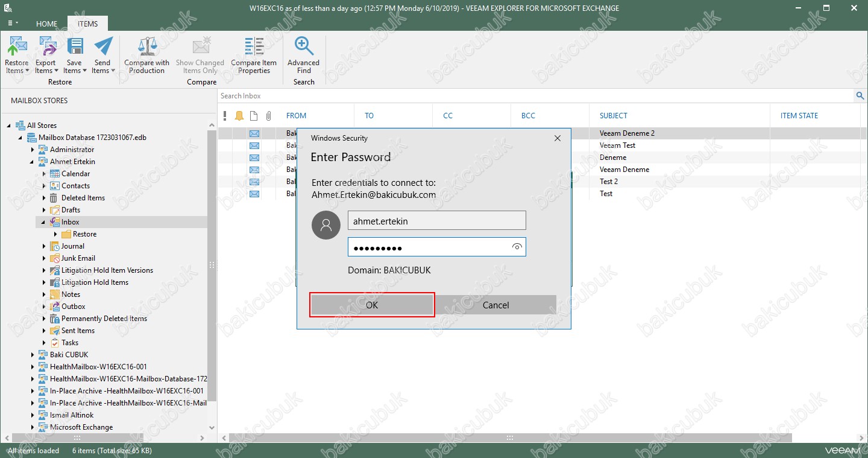Select Litigation Hold Item Versions folder
The height and width of the screenshot is (458, 868).
point(107,270)
